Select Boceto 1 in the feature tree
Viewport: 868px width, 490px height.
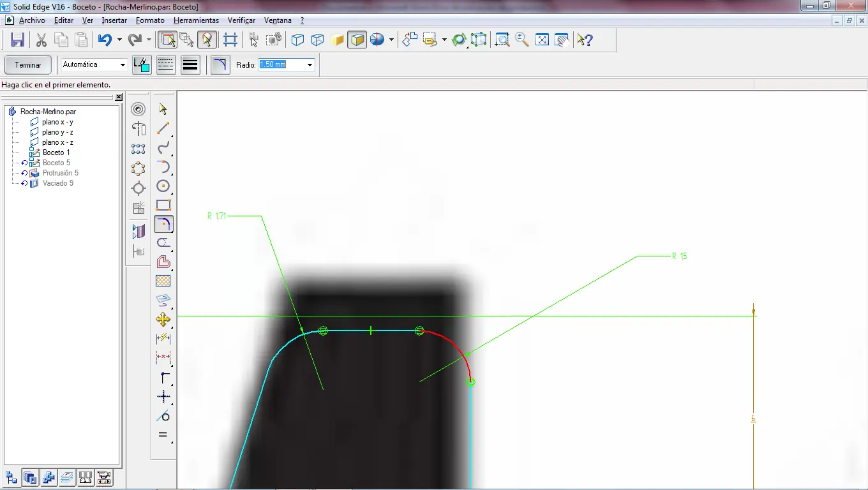pos(56,152)
